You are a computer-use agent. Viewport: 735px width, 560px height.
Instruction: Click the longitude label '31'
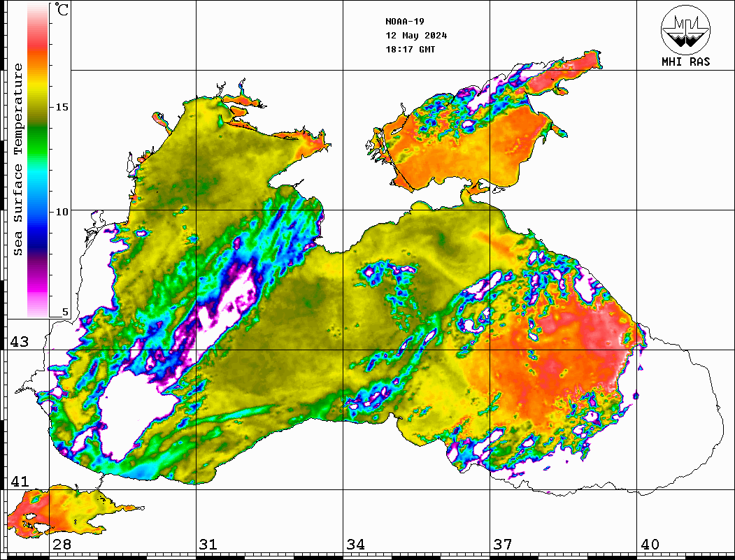(x=208, y=545)
